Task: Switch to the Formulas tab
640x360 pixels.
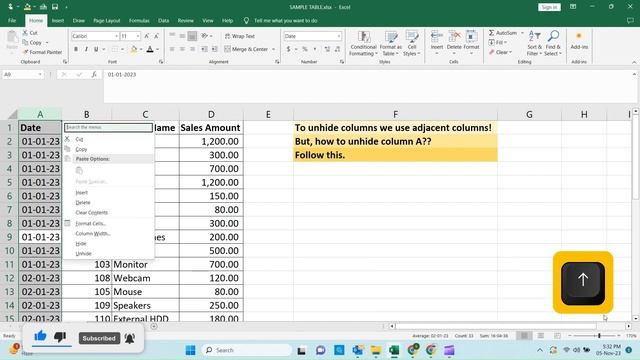Action: (139, 20)
